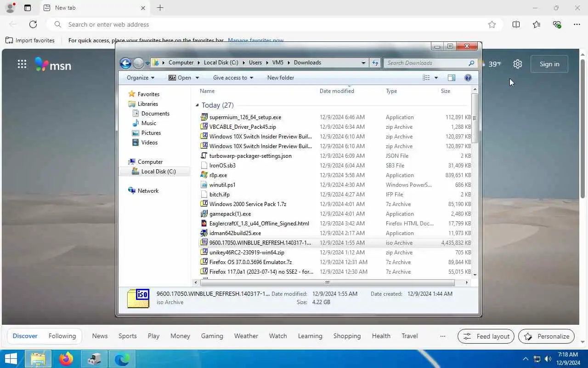Click Users in the address breadcrumb

pos(255,63)
